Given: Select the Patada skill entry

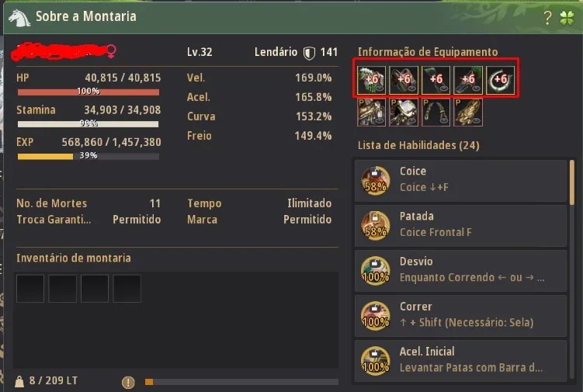Looking at the screenshot, I should click(460, 225).
